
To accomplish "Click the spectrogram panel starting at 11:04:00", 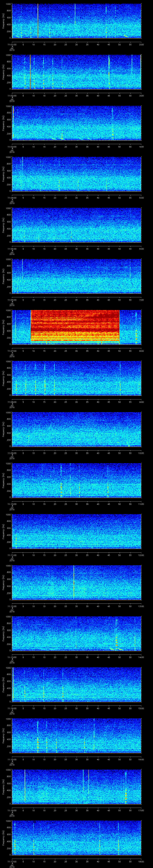I will point(76,174).
